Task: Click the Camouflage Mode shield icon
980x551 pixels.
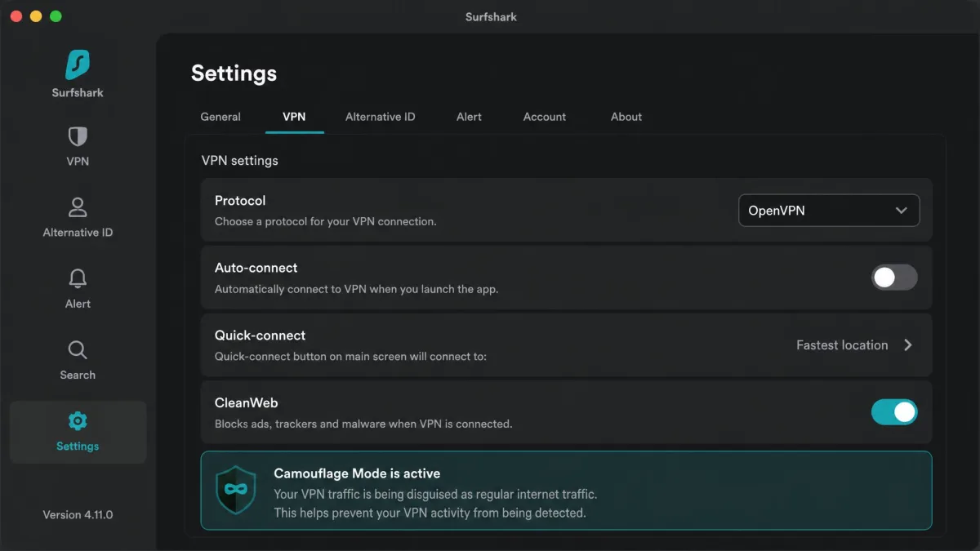Action: [x=236, y=491]
